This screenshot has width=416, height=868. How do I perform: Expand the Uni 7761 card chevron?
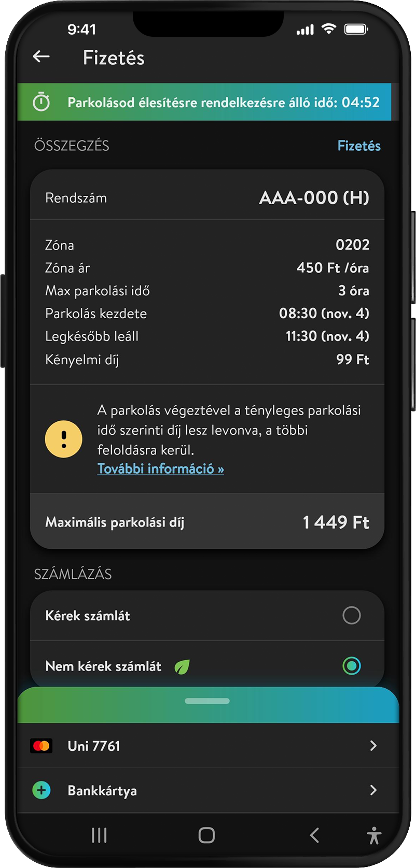pyautogui.click(x=373, y=746)
